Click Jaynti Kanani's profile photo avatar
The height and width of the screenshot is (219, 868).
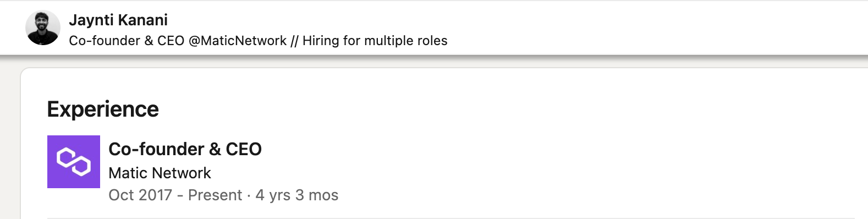pos(43,28)
